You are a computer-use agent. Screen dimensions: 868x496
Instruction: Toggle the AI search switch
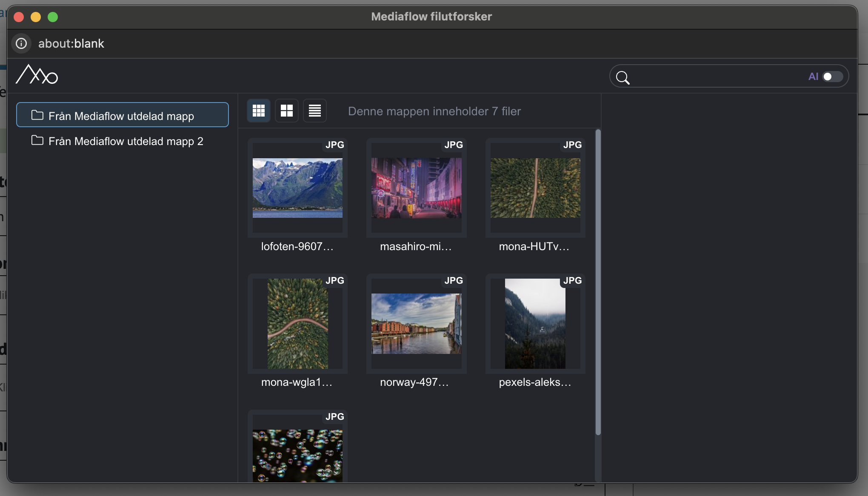tap(832, 77)
